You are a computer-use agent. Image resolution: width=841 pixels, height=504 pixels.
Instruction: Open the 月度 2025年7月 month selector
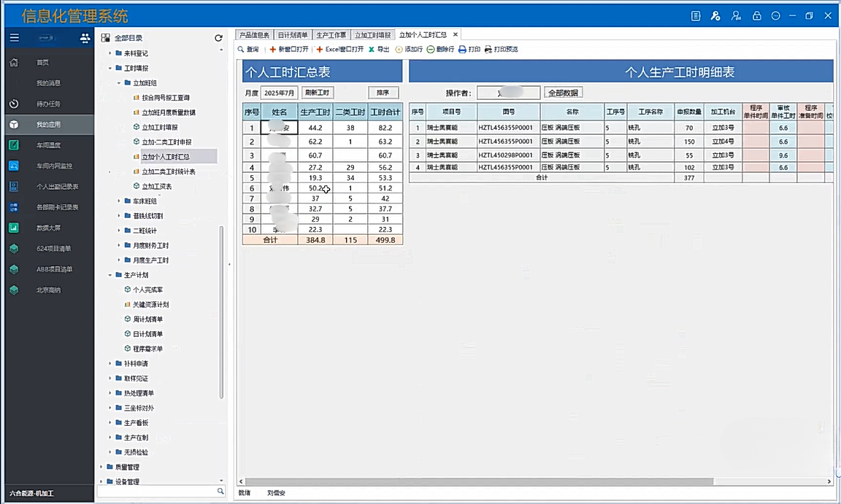[280, 93]
